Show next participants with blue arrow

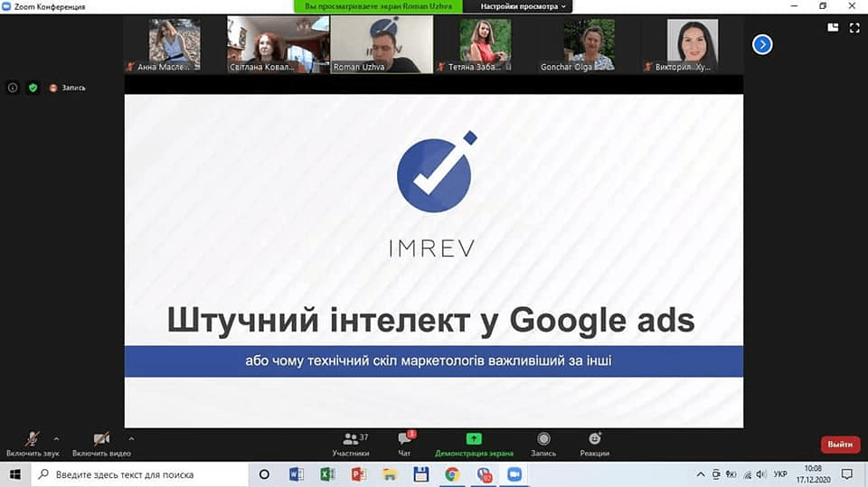click(762, 45)
